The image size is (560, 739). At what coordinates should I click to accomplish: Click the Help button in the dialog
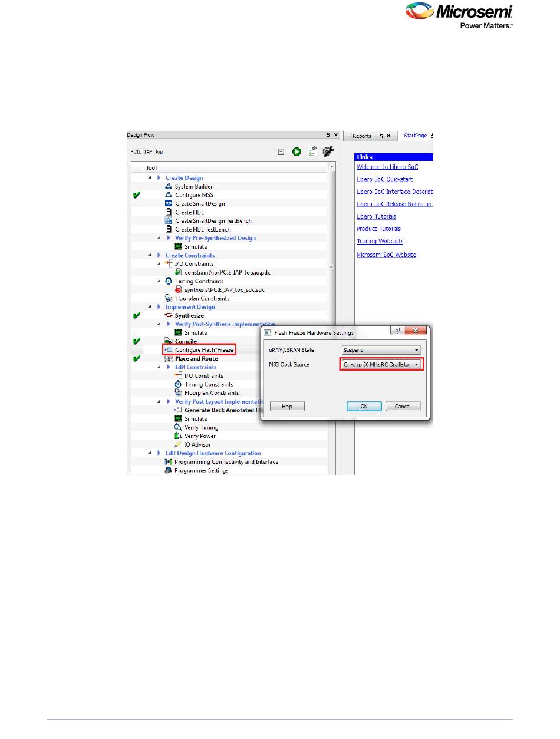[287, 407]
